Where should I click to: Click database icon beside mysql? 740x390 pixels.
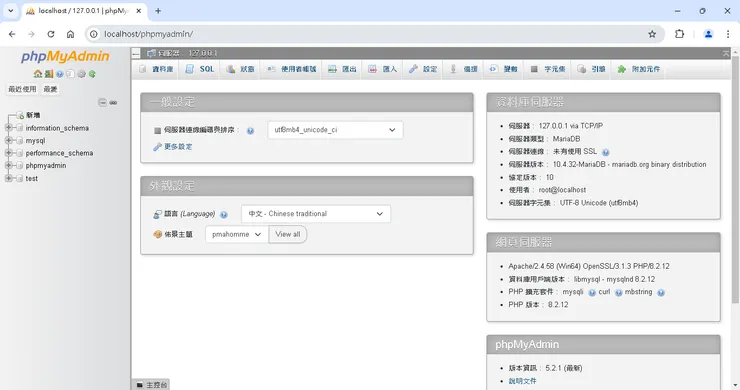pyautogui.click(x=19, y=141)
